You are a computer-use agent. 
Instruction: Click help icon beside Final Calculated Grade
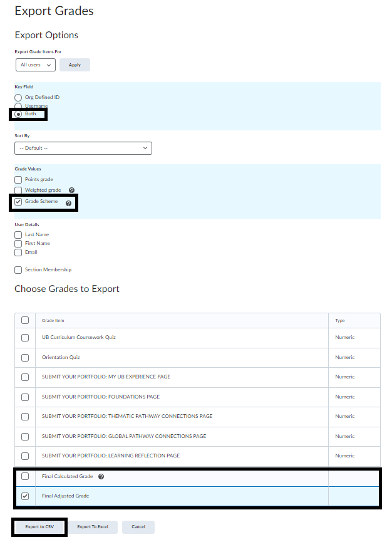pyautogui.click(x=101, y=477)
